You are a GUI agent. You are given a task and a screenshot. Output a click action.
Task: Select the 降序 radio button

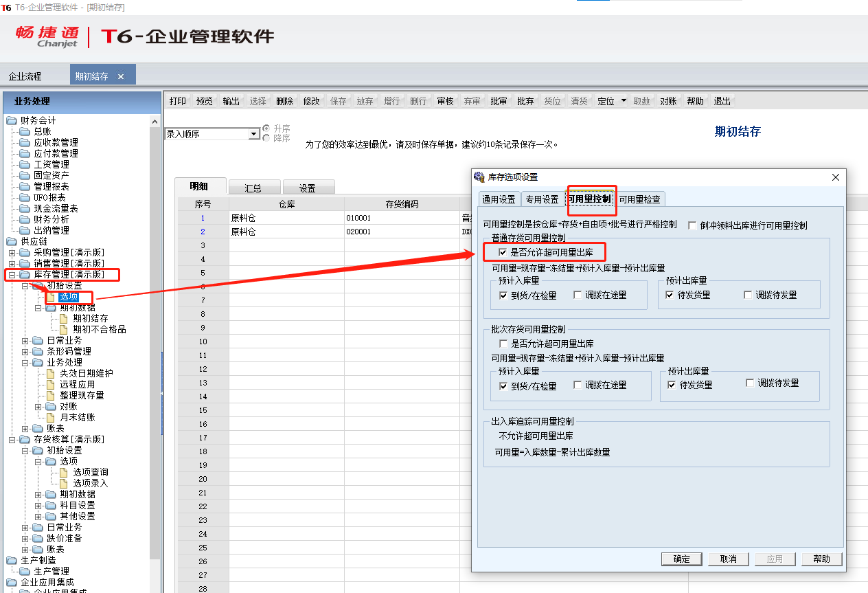point(266,138)
